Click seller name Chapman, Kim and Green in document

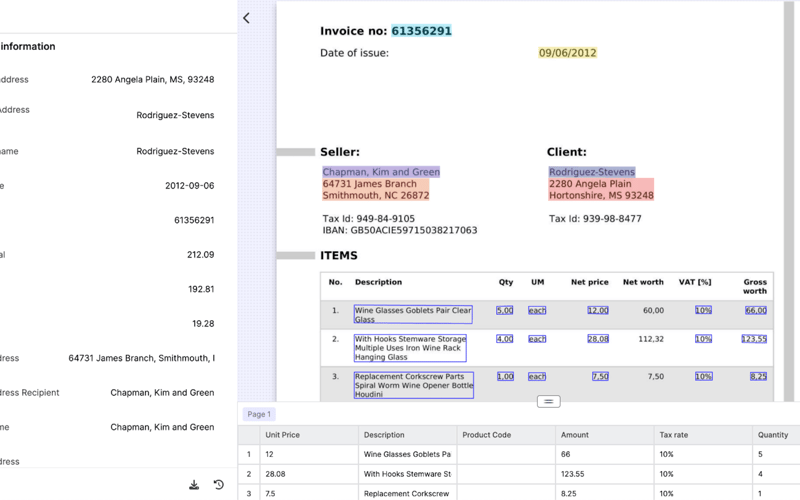381,172
